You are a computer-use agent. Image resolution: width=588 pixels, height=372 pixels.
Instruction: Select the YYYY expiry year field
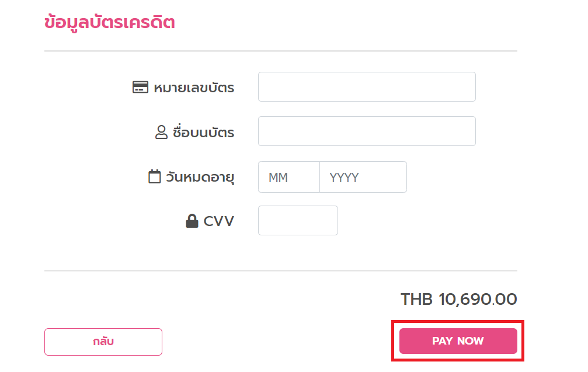point(363,177)
